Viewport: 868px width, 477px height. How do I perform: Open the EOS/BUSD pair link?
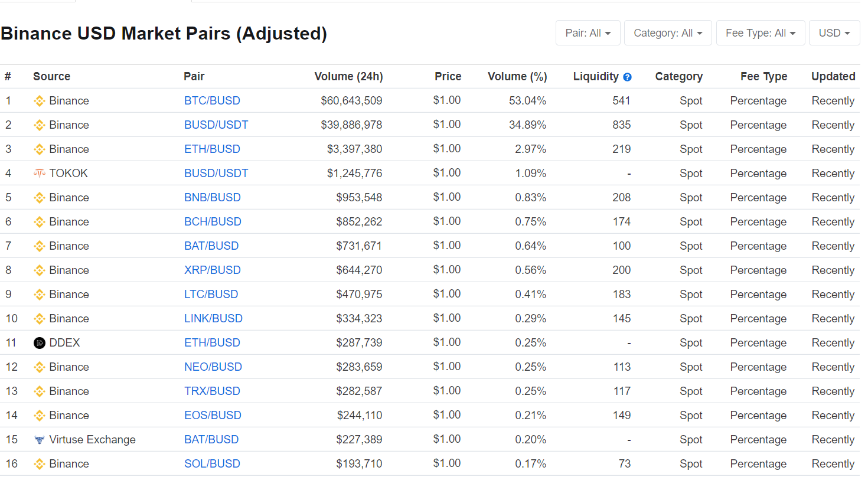(213, 416)
